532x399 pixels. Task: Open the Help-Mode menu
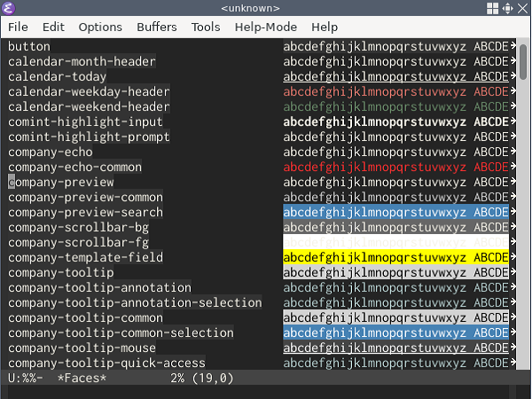point(266,27)
